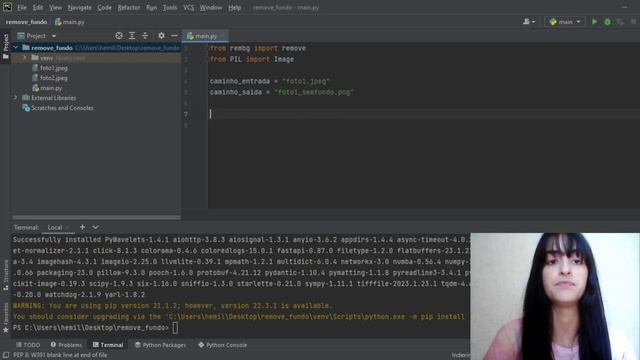Open the Project tool window side tab

pyautogui.click(x=6, y=46)
